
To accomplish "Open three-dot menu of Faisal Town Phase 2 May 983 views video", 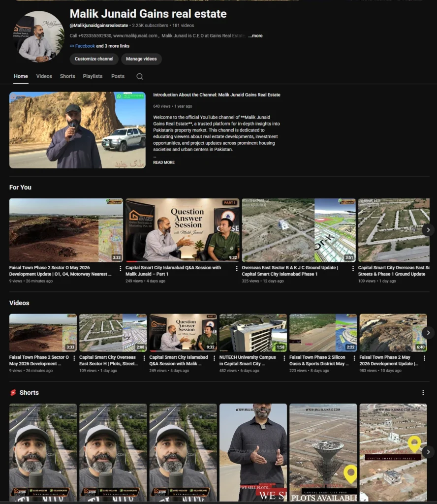I will tap(424, 358).
